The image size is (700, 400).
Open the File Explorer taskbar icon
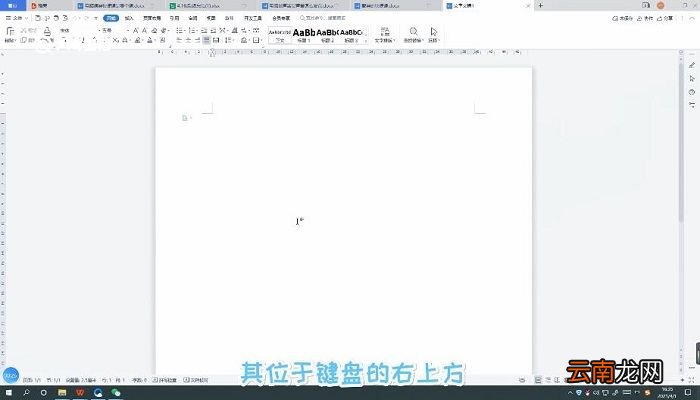click(x=62, y=393)
